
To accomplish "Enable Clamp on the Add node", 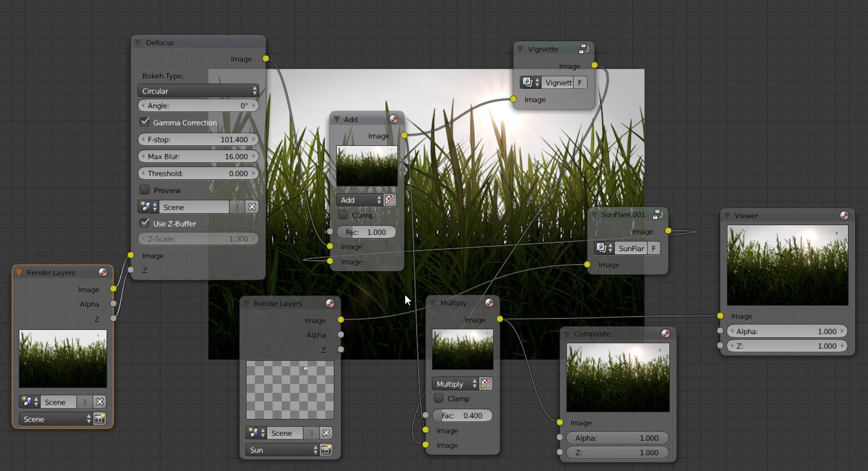I will click(x=343, y=215).
